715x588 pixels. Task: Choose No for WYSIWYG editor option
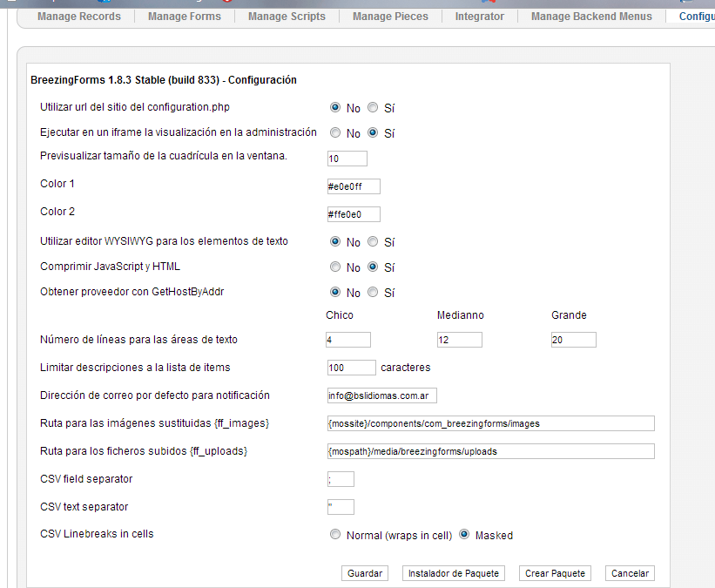[335, 242]
